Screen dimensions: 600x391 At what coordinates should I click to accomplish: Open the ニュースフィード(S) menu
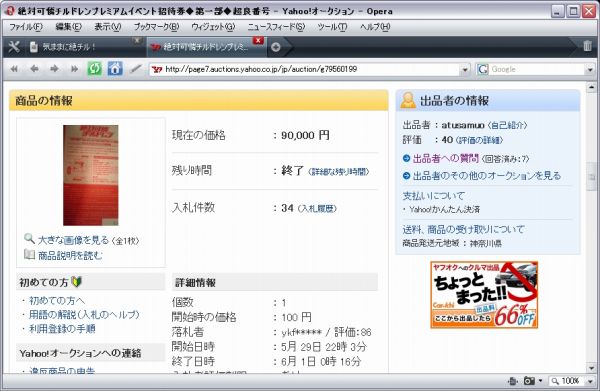(276, 27)
